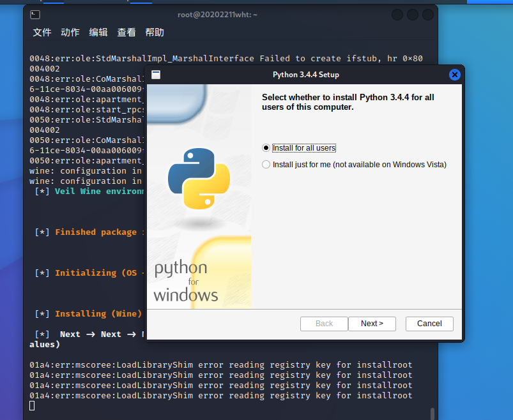Open the 编辑 menu in terminal
Image resolution: width=513 pixels, height=420 pixels.
(98, 33)
